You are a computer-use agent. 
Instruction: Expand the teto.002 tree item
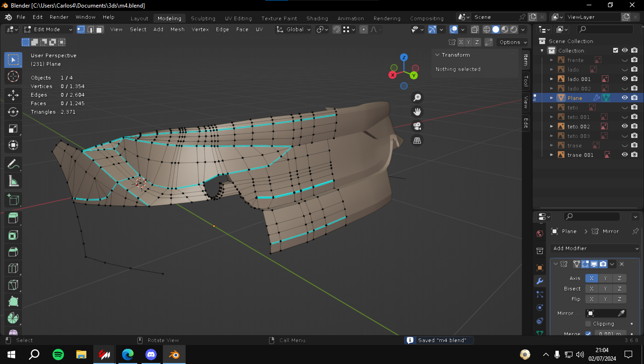coord(552,127)
